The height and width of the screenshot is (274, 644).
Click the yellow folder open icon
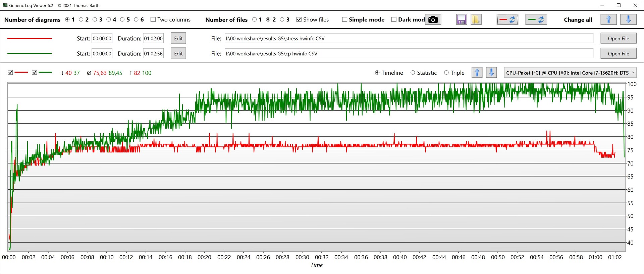tap(476, 20)
